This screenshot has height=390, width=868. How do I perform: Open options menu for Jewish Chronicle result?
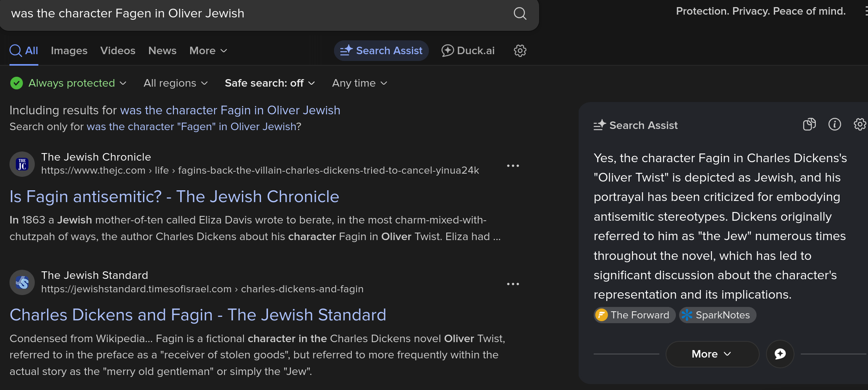(513, 166)
